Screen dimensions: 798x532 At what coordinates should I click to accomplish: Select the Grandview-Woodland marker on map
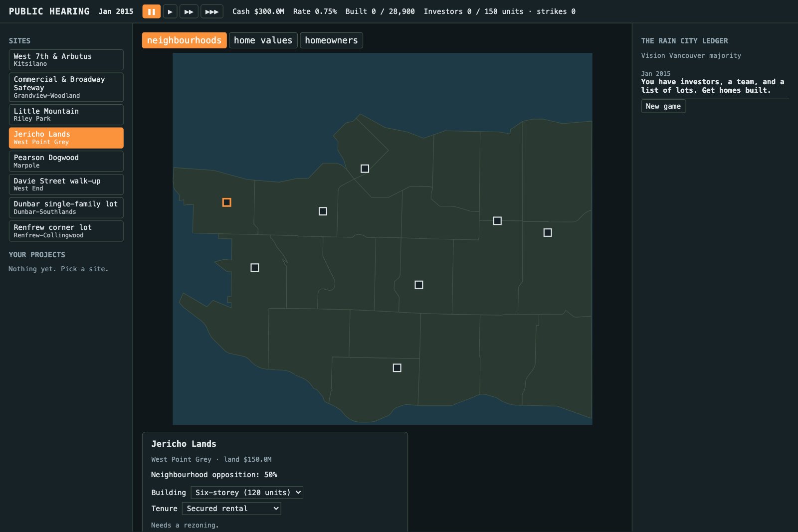click(x=497, y=221)
